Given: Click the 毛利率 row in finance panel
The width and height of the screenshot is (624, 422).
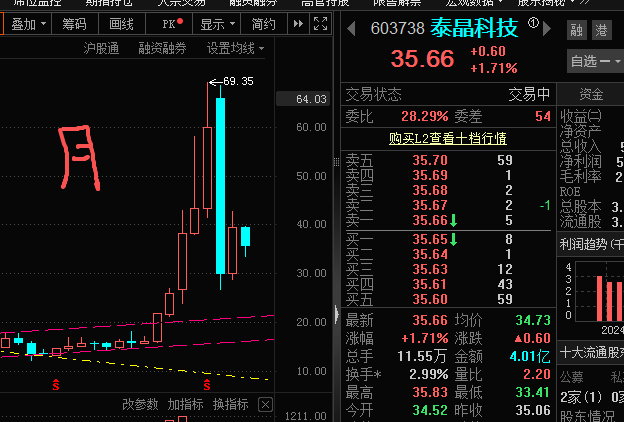Looking at the screenshot, I should pyautogui.click(x=591, y=177).
